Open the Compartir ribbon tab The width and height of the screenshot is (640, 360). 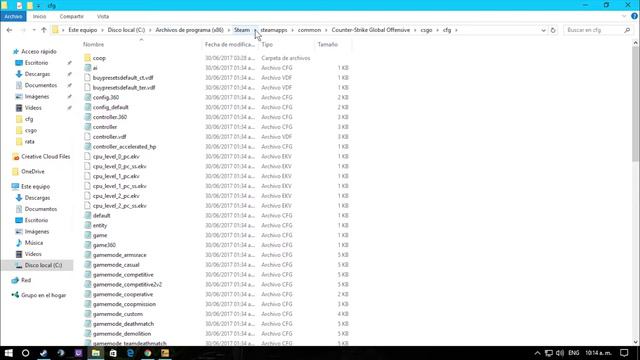click(71, 16)
